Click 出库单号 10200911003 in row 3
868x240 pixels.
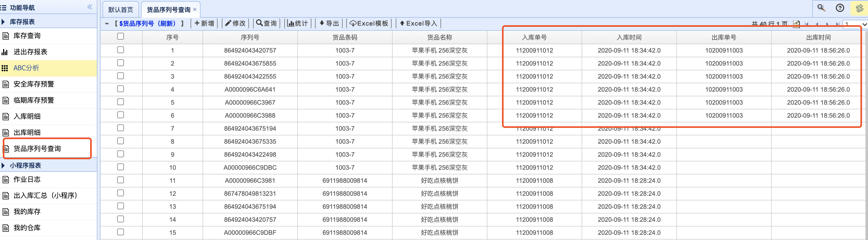pyautogui.click(x=724, y=76)
